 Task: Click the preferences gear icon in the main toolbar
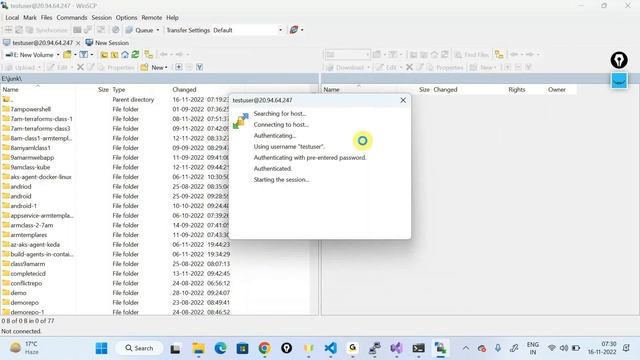click(x=116, y=30)
